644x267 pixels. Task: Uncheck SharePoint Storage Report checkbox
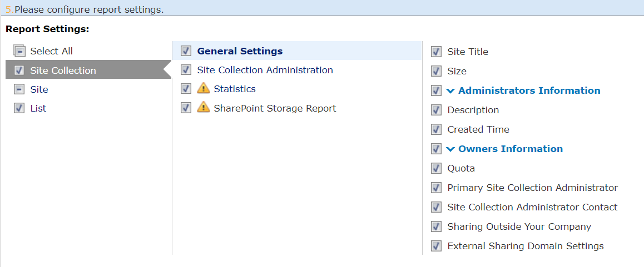pyautogui.click(x=186, y=108)
